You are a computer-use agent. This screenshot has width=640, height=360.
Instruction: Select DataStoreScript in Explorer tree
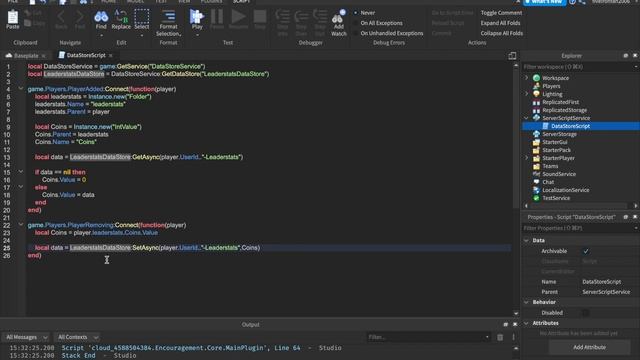[x=570, y=126]
